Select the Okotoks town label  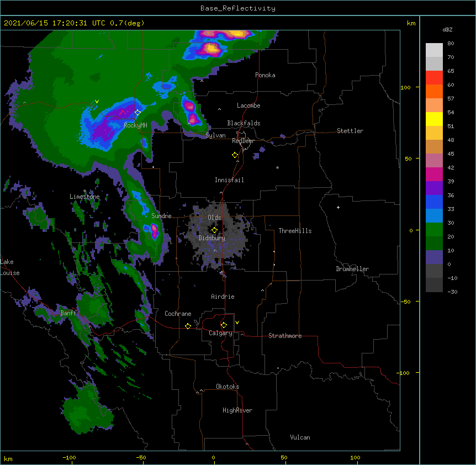[x=228, y=387]
